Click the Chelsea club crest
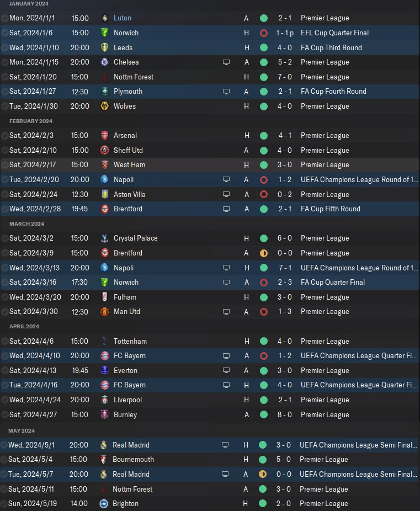Image resolution: width=420 pixels, height=511 pixels. coord(104,62)
